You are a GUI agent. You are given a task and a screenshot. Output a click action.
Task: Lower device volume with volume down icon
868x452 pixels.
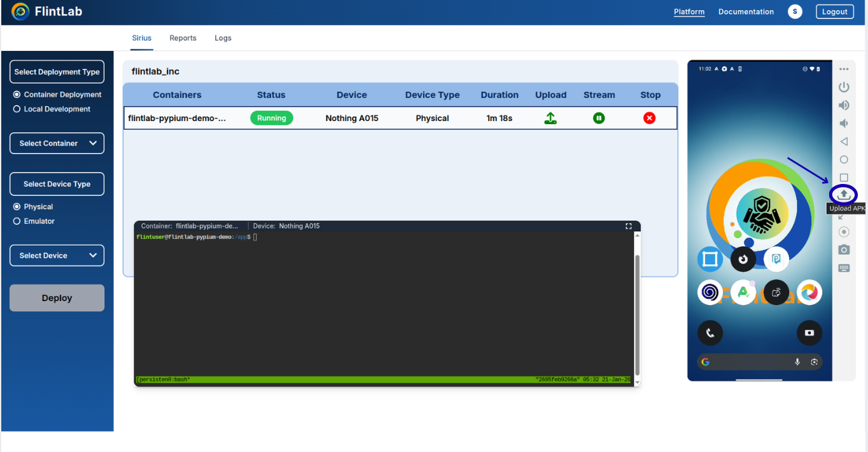pyautogui.click(x=843, y=123)
